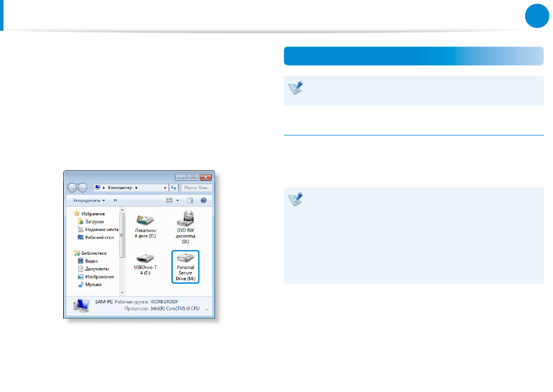The width and height of the screenshot is (553, 392).
Task: Open Рабочий стол in sidebar
Action: pyautogui.click(x=96, y=237)
